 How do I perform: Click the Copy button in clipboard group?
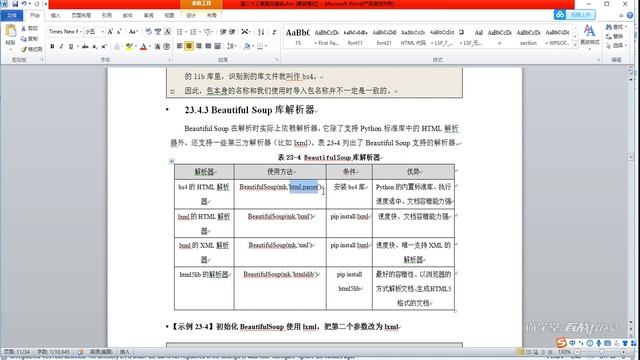click(x=29, y=38)
